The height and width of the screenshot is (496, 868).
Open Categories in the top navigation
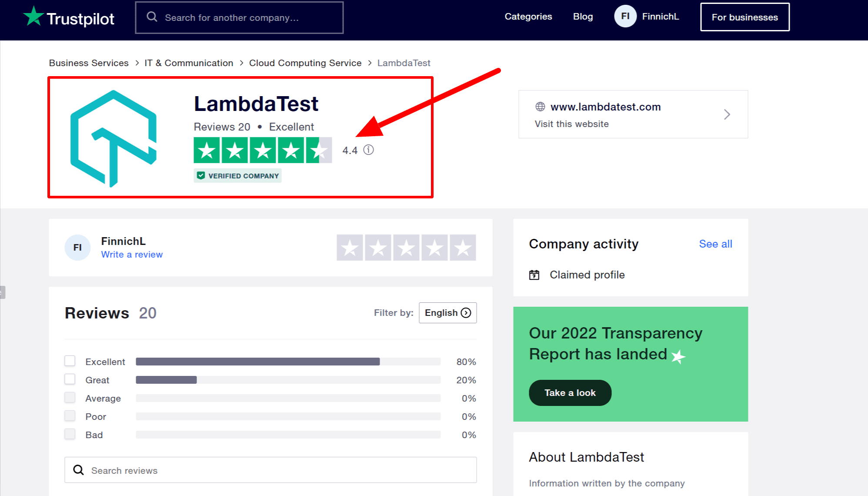[528, 17]
